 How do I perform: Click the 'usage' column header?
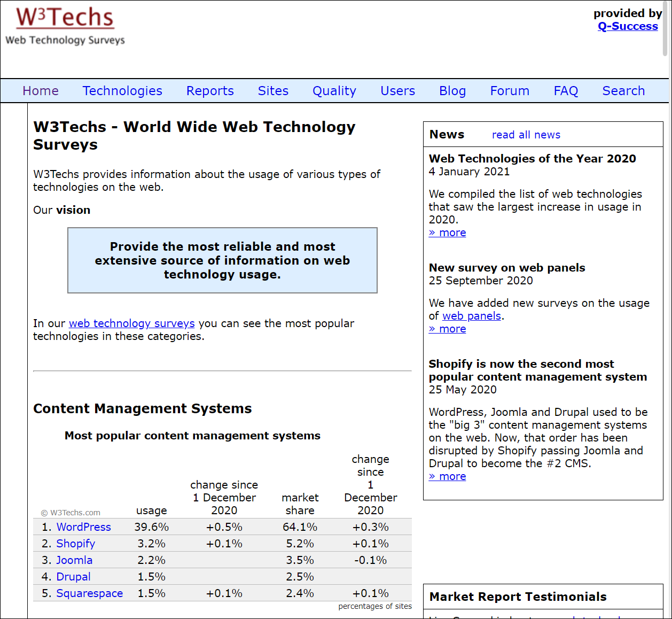pos(152,510)
